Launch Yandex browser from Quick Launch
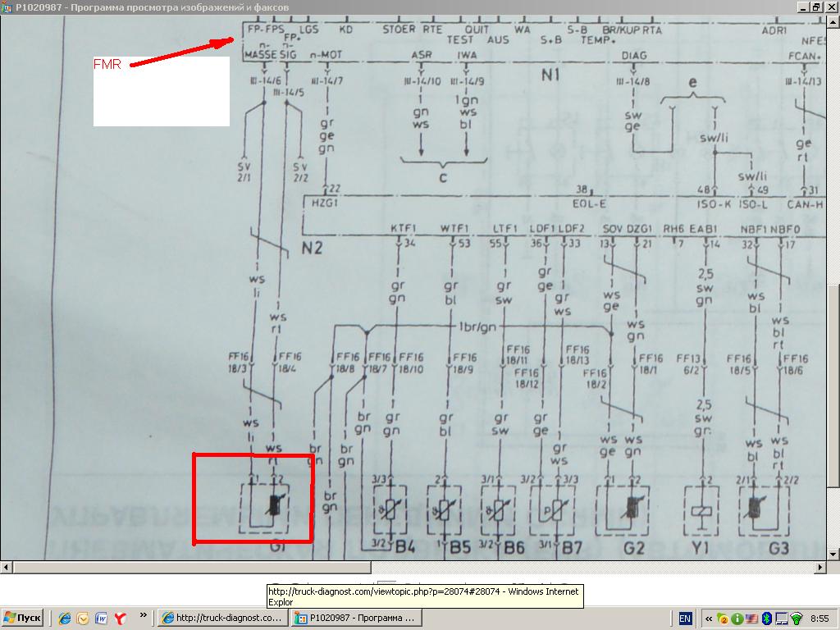840x630 pixels. click(x=120, y=619)
